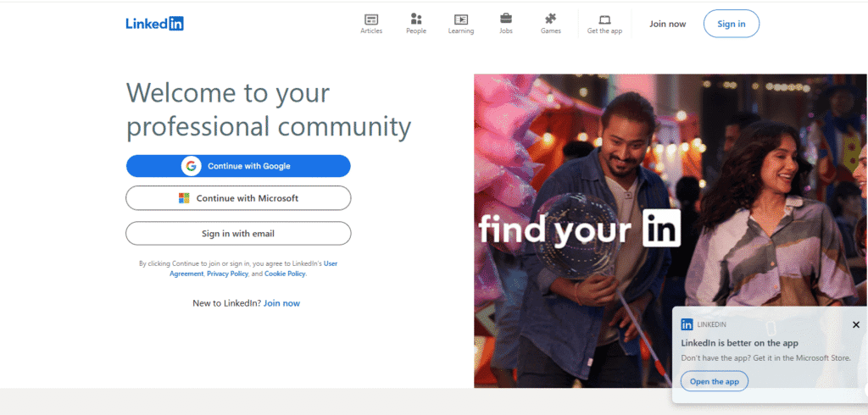Click the Microsoft logo icon in button
The height and width of the screenshot is (415, 868).
(x=184, y=198)
